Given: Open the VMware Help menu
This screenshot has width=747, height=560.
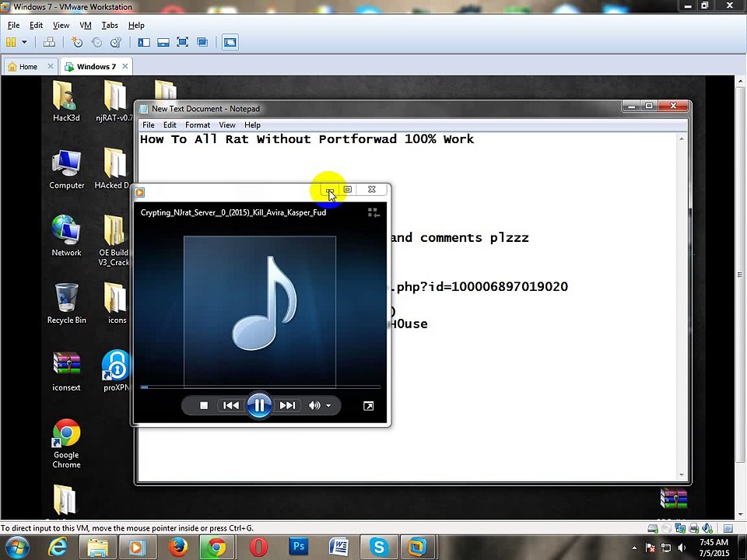Looking at the screenshot, I should pos(136,25).
